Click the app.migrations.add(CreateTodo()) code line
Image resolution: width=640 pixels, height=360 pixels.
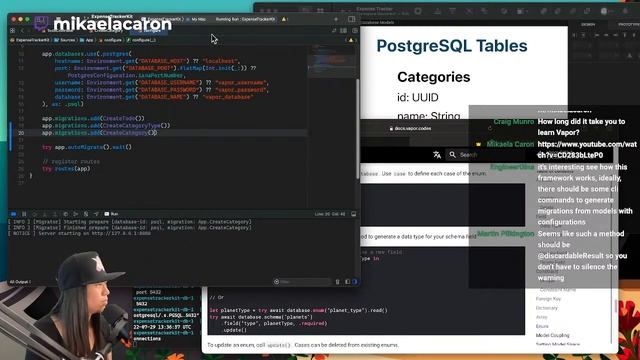93,118
